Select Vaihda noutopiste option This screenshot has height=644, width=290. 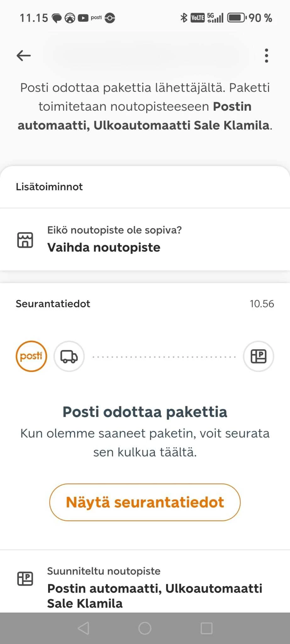point(104,247)
